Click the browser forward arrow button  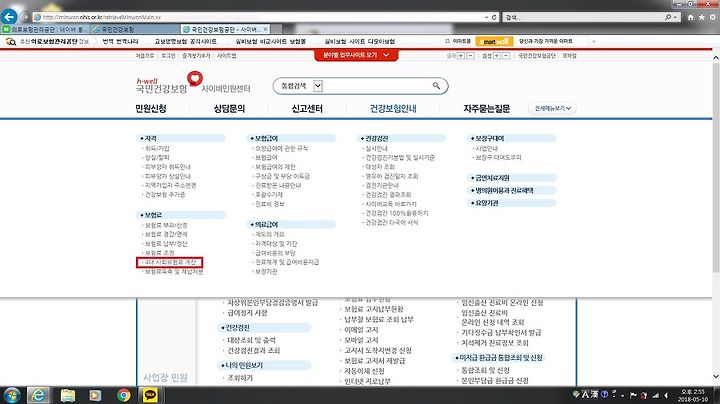tap(24, 17)
